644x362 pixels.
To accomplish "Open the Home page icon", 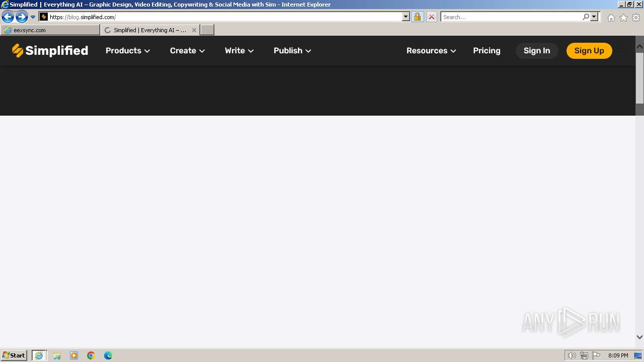I will point(611,18).
